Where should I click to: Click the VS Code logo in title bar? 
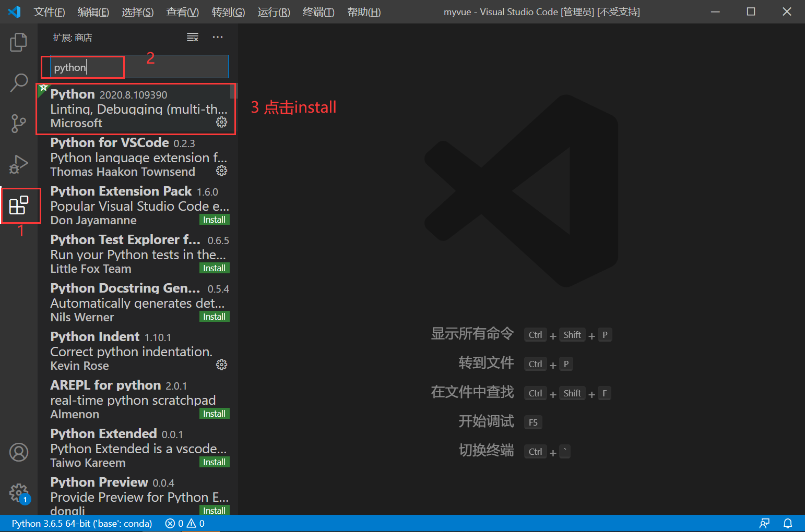[15, 11]
